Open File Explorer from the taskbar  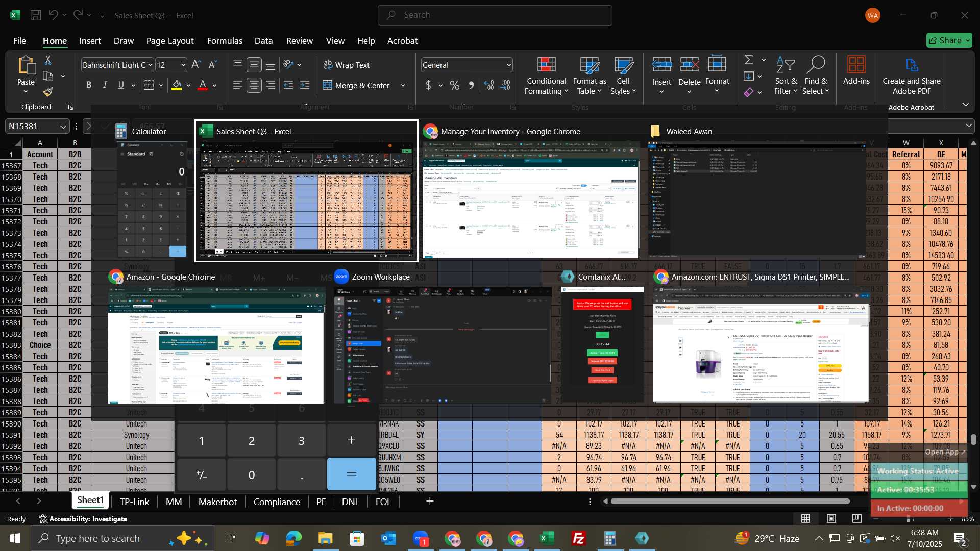point(325,538)
